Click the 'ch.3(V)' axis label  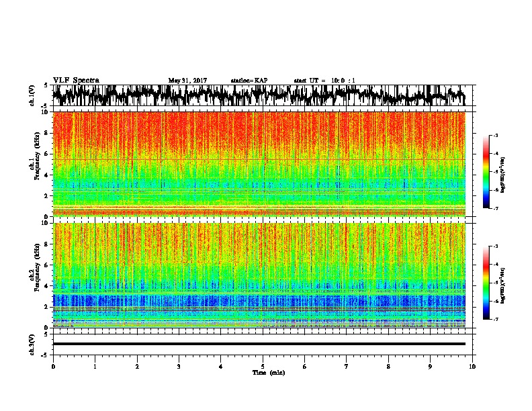(x=32, y=345)
